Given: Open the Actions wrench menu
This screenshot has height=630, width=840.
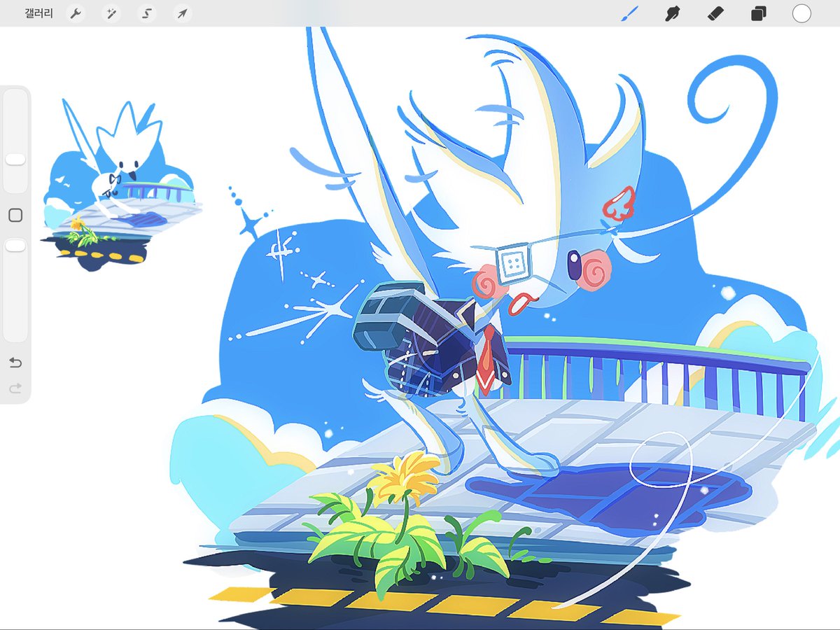Looking at the screenshot, I should click(x=76, y=13).
